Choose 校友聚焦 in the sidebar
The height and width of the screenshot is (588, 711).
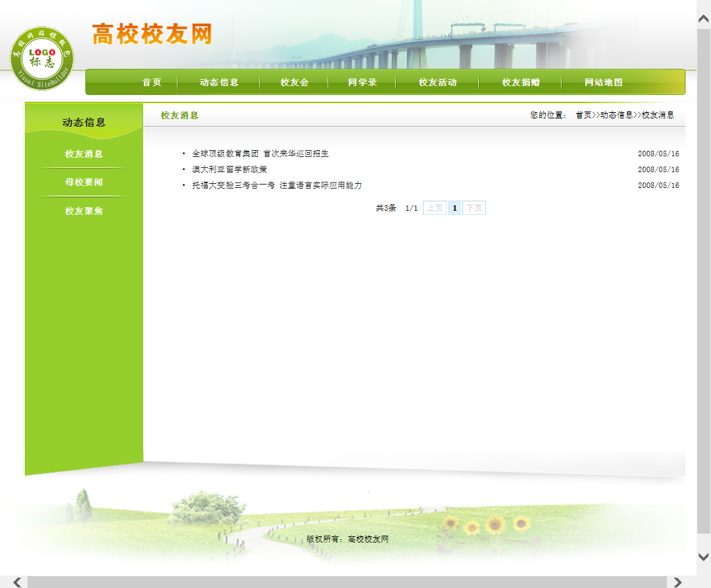[84, 211]
